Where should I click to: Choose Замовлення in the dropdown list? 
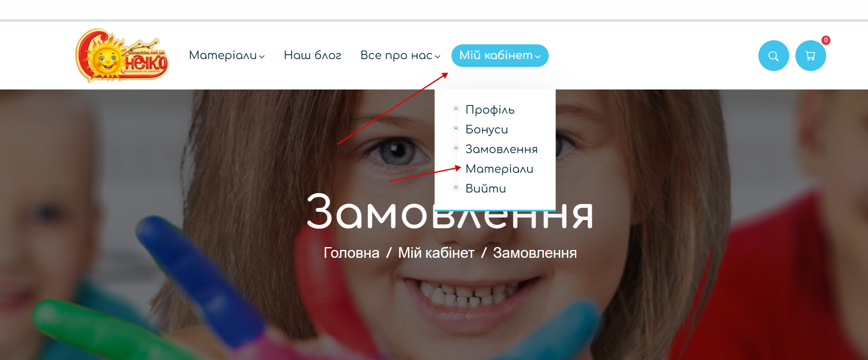(x=502, y=149)
